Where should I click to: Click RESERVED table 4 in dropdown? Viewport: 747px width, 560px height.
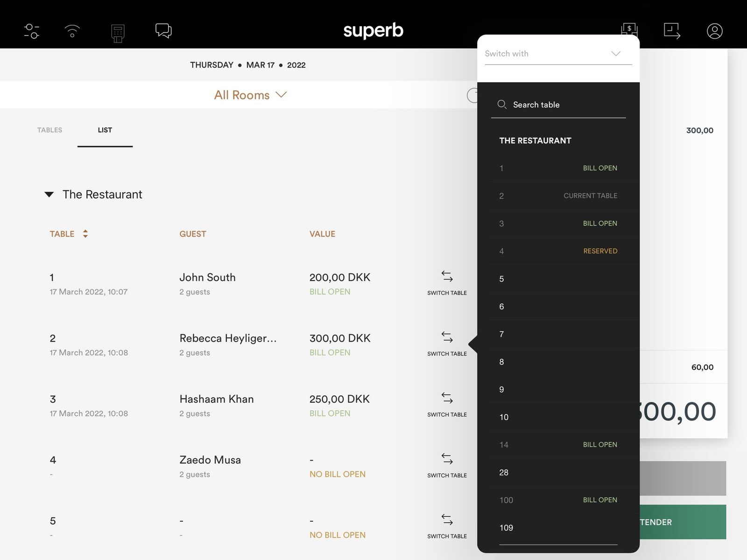[558, 251]
